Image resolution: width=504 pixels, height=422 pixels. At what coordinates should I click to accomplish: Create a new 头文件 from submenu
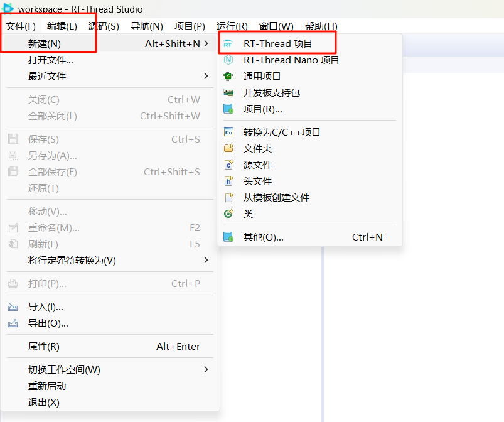[x=310, y=181]
